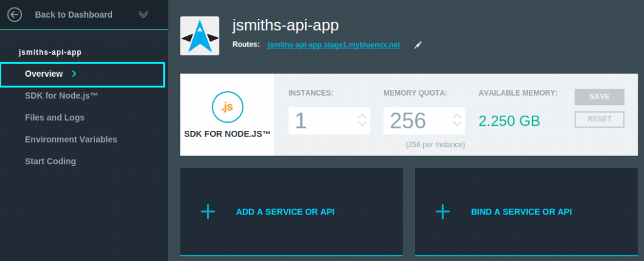Screen dimensions: 644x261
Task: Click the back arrow circle icon
Action: pyautogui.click(x=14, y=15)
